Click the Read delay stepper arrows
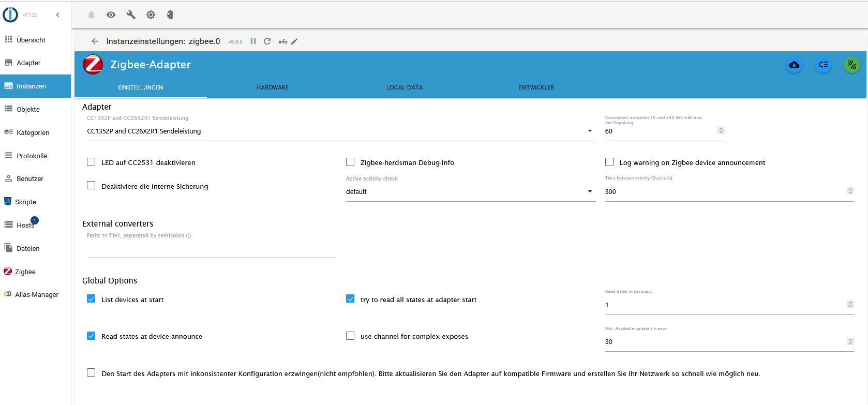The width and height of the screenshot is (868, 405). click(x=850, y=304)
